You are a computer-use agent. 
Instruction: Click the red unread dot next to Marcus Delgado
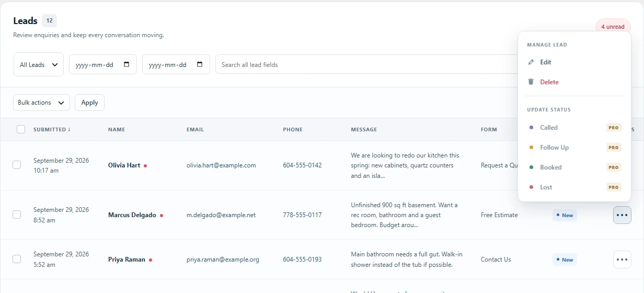click(162, 215)
